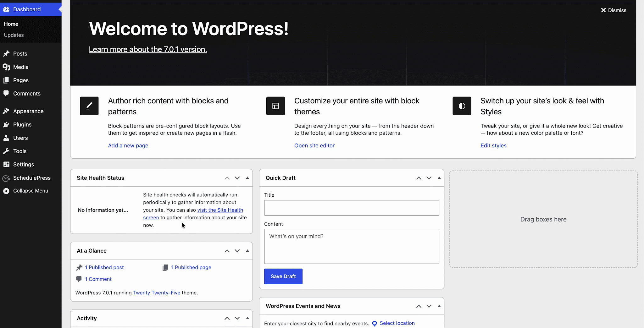This screenshot has height=328, width=644.
Task: Move At a Glance box down
Action: pyautogui.click(x=237, y=251)
